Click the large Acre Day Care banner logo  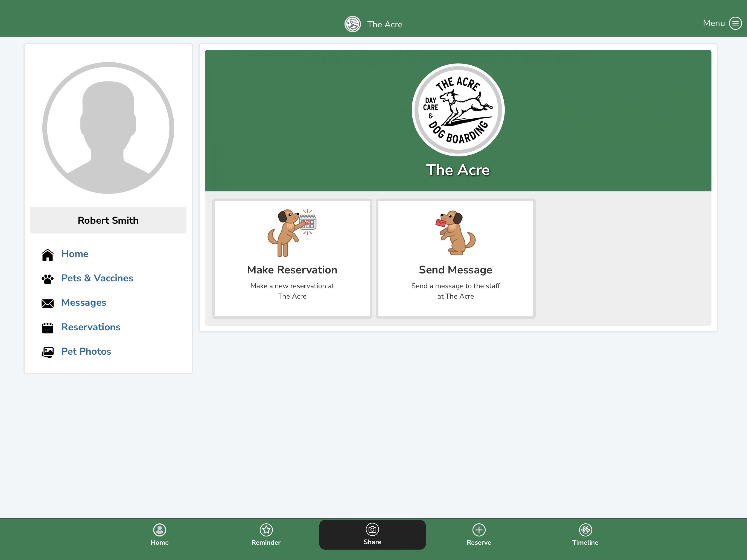click(x=458, y=110)
